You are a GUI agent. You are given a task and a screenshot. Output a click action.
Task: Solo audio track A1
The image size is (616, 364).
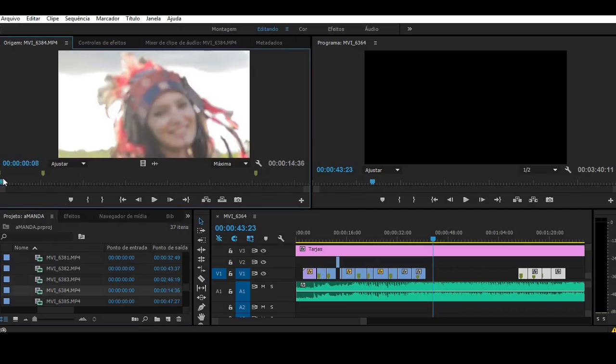tap(271, 287)
